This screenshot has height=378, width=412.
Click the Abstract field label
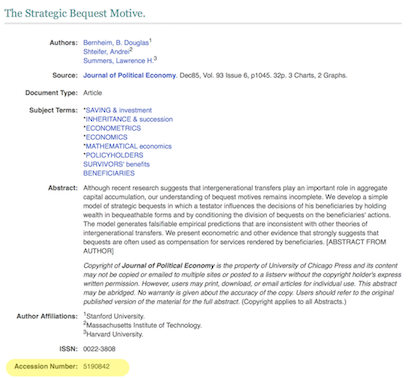point(63,188)
